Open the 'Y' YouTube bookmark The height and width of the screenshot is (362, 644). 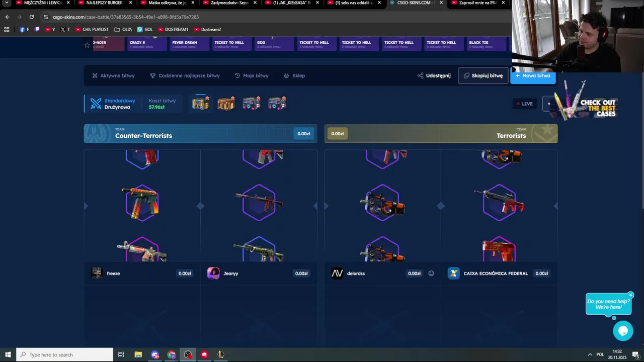[x=50, y=29]
